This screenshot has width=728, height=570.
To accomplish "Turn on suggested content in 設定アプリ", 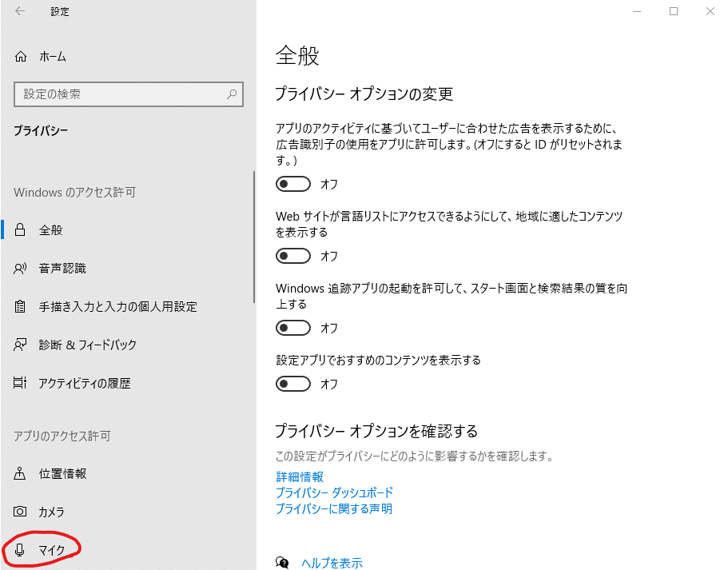I will pos(292,384).
